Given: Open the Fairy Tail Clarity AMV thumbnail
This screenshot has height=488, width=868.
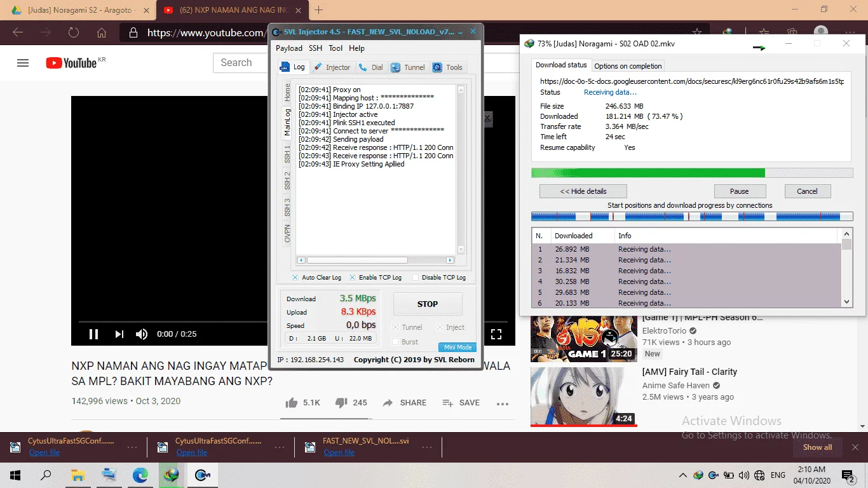Looking at the screenshot, I should click(583, 397).
